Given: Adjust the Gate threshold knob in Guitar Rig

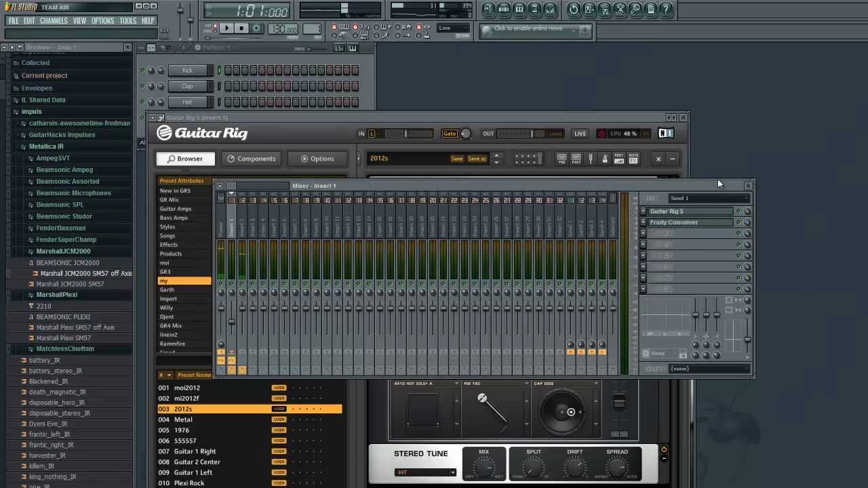Looking at the screenshot, I should (465, 134).
